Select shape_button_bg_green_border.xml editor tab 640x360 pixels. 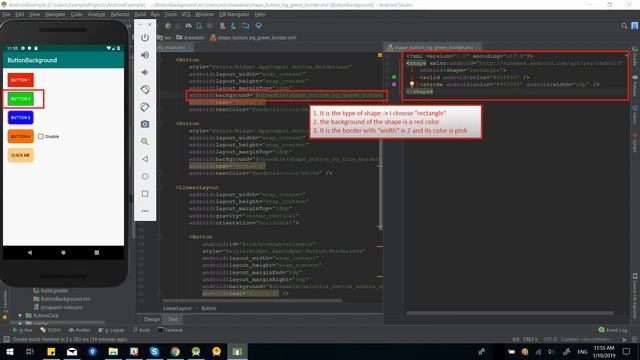[433, 47]
